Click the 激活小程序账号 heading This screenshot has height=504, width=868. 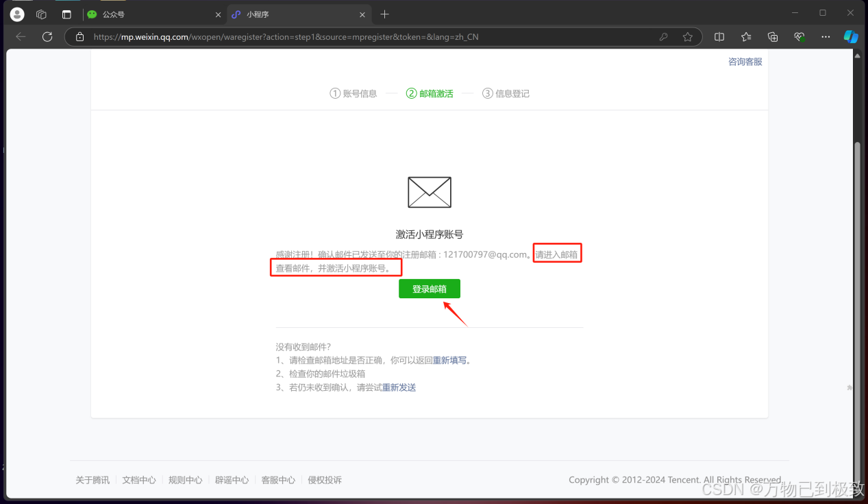(x=430, y=235)
